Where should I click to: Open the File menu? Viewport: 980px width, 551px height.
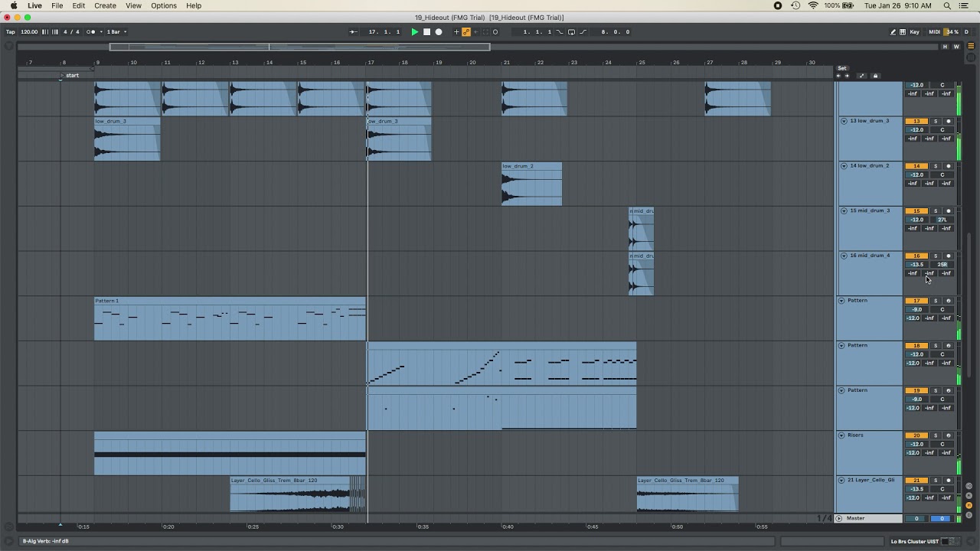point(57,5)
